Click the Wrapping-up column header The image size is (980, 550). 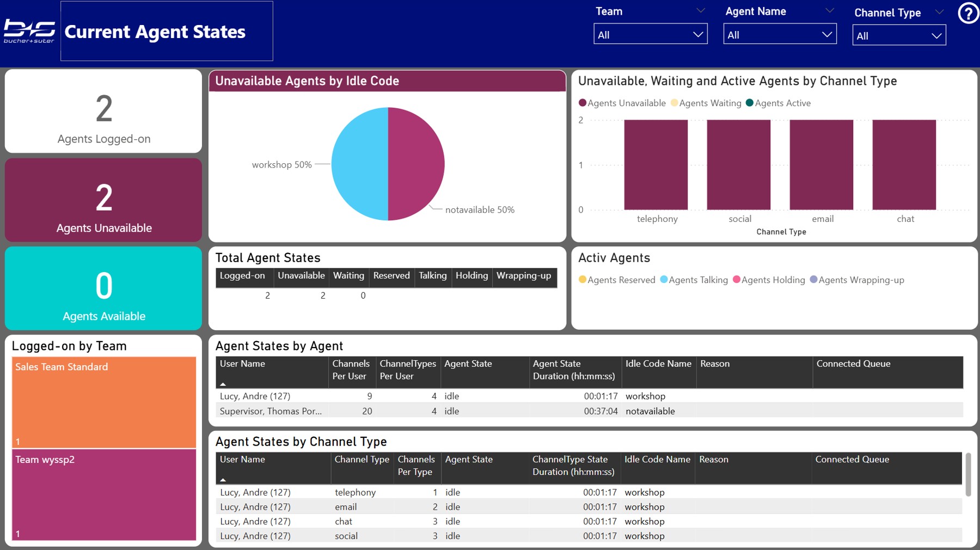coord(523,276)
